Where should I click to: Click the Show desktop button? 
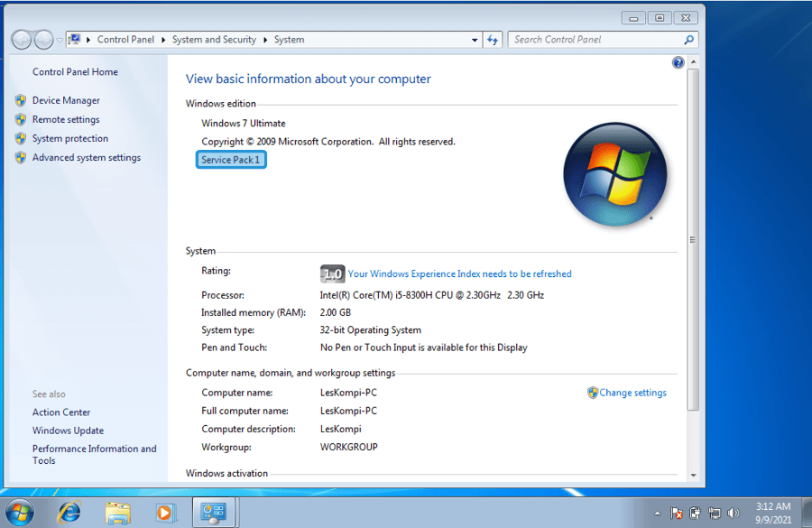tap(807, 513)
